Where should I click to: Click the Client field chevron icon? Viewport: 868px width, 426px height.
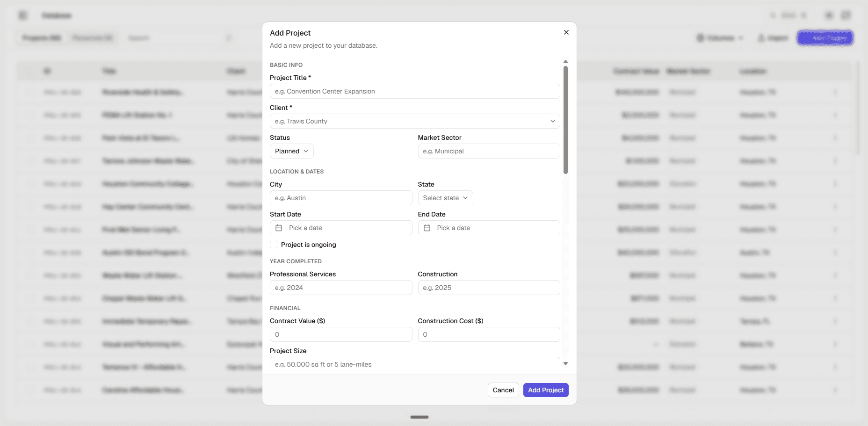coord(552,121)
